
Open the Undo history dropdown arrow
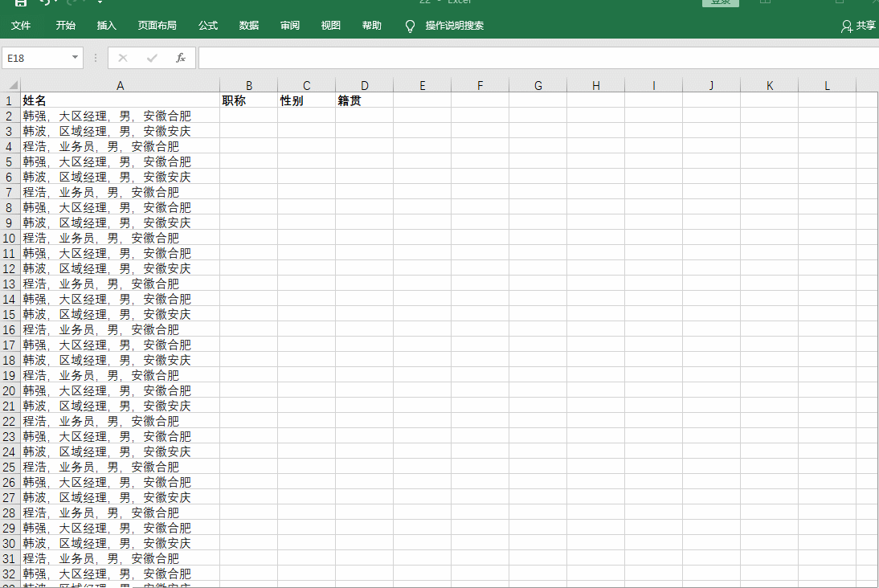56,3
